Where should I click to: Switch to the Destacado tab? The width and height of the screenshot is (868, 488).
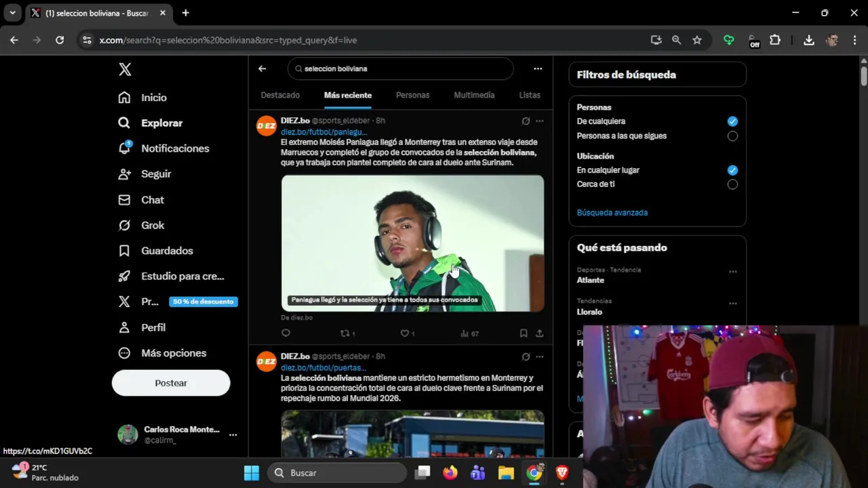tap(280, 96)
